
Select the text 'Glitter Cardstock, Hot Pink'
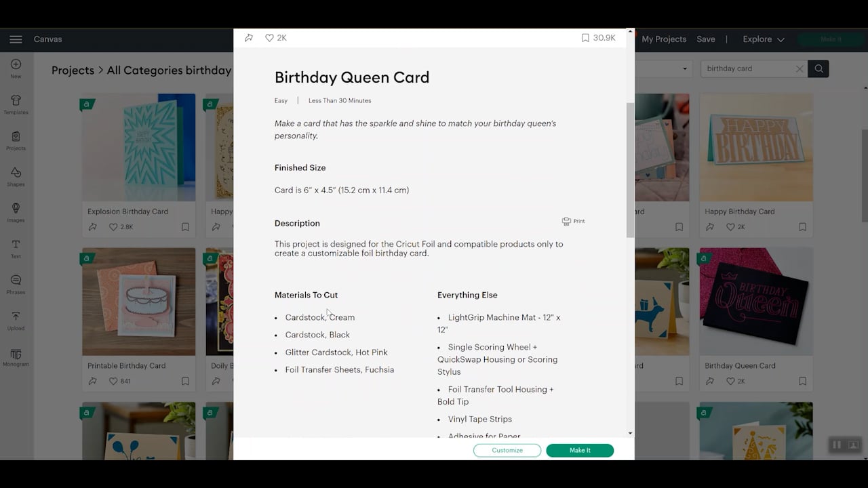[x=336, y=352]
